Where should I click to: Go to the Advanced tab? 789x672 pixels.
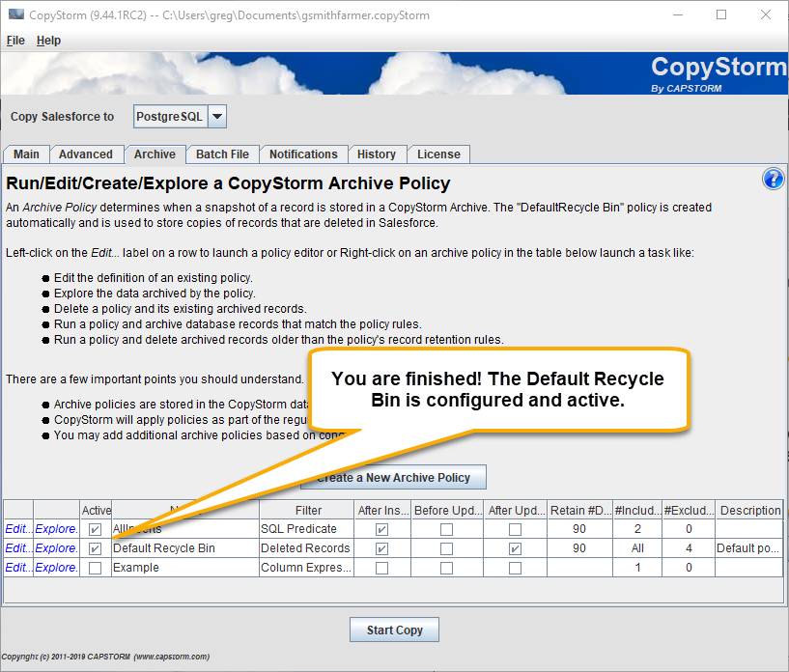click(86, 154)
